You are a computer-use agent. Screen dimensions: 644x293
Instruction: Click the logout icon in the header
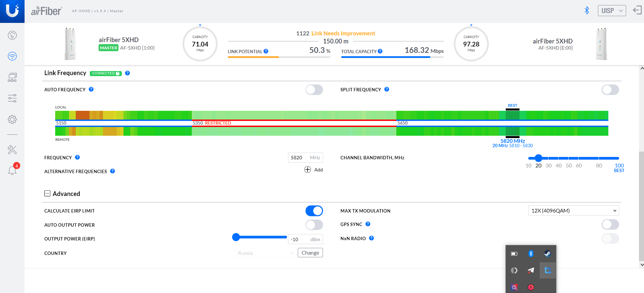tap(637, 10)
